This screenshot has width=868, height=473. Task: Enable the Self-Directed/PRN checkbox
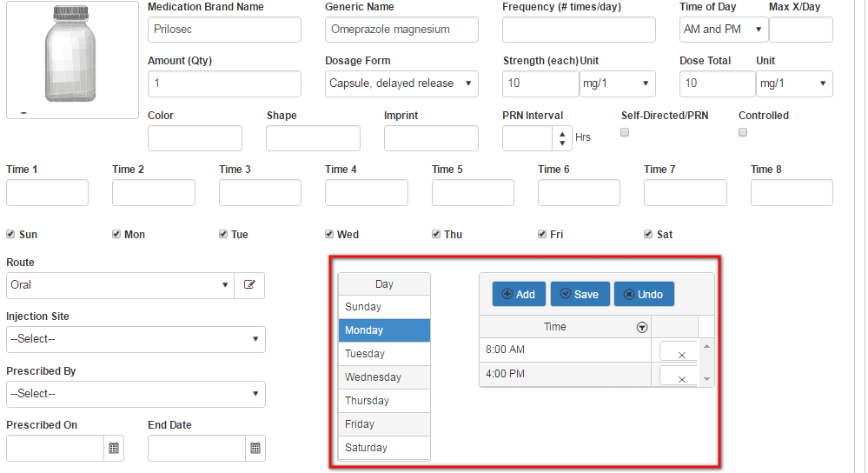(624, 132)
